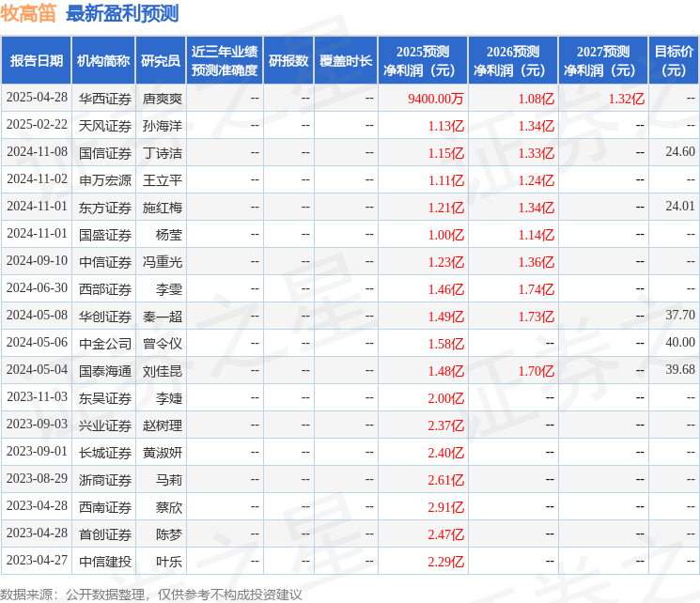Screen dimensions: 700x603
Task: Select the 中金公司 institution cell
Action: pos(105,344)
